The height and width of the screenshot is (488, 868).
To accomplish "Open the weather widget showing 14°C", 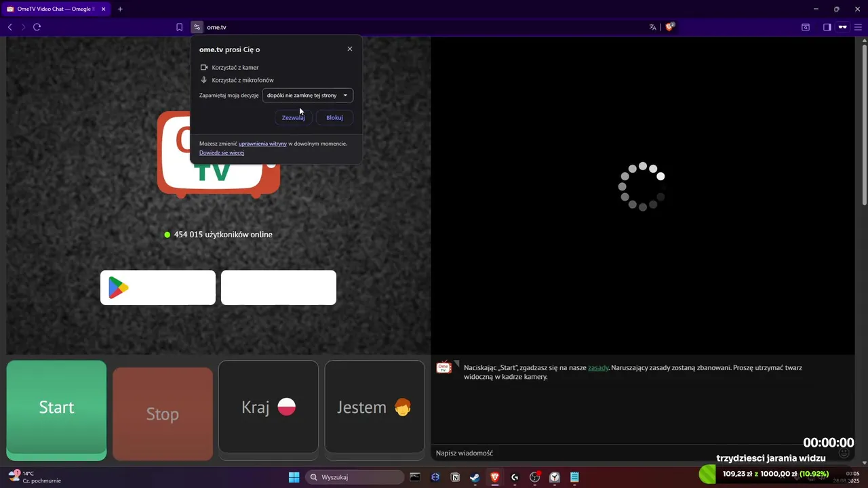I will click(35, 477).
